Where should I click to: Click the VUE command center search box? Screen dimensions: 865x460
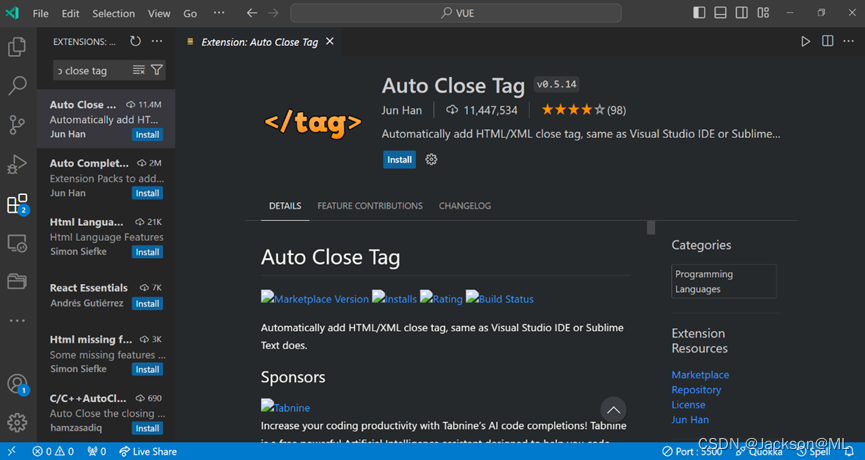click(x=456, y=13)
